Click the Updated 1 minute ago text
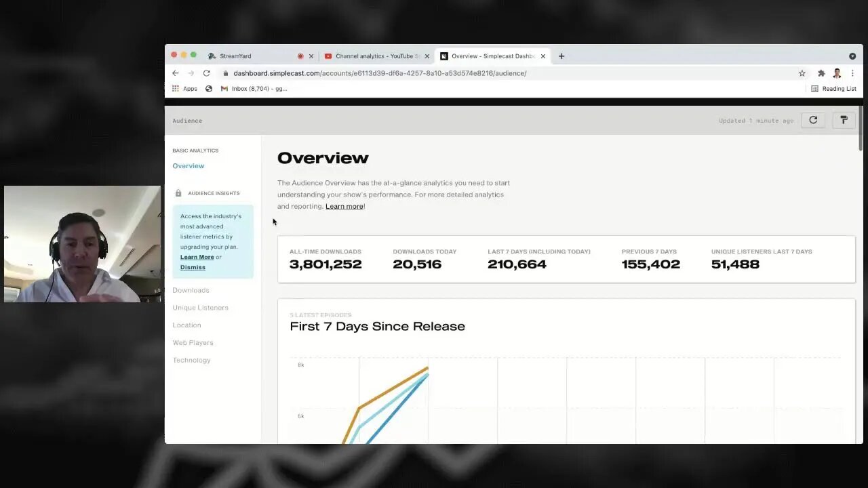 pyautogui.click(x=756, y=121)
